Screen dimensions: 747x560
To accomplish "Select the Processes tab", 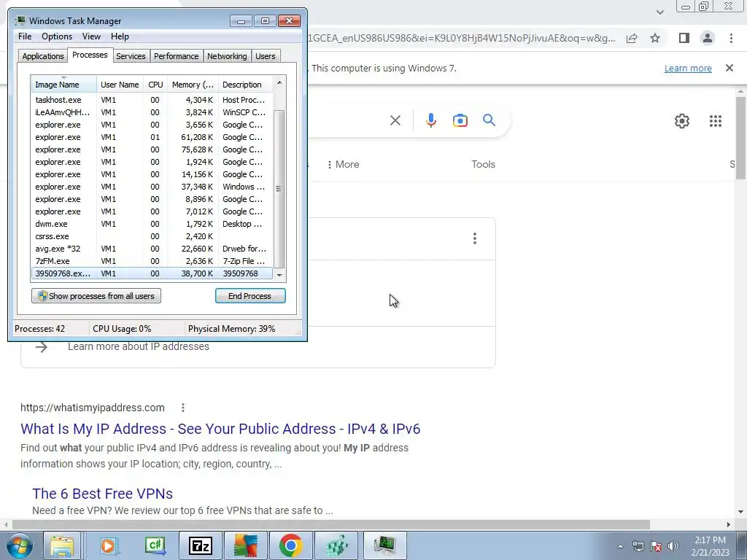I will pyautogui.click(x=90, y=55).
